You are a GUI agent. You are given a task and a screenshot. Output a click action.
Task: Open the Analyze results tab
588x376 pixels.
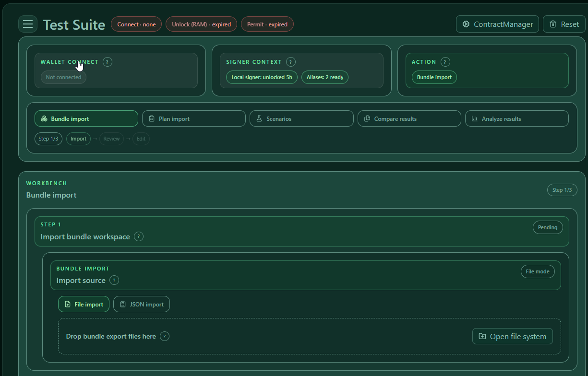point(517,118)
